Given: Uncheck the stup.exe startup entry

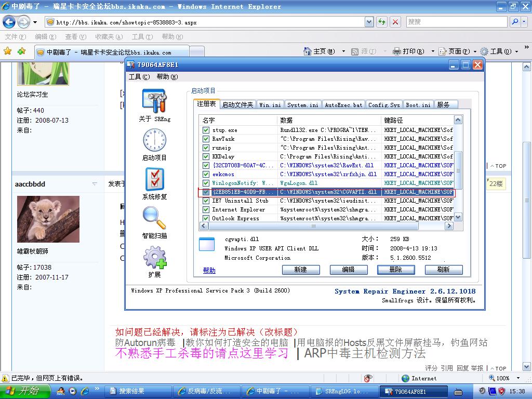Looking at the screenshot, I should tap(206, 130).
